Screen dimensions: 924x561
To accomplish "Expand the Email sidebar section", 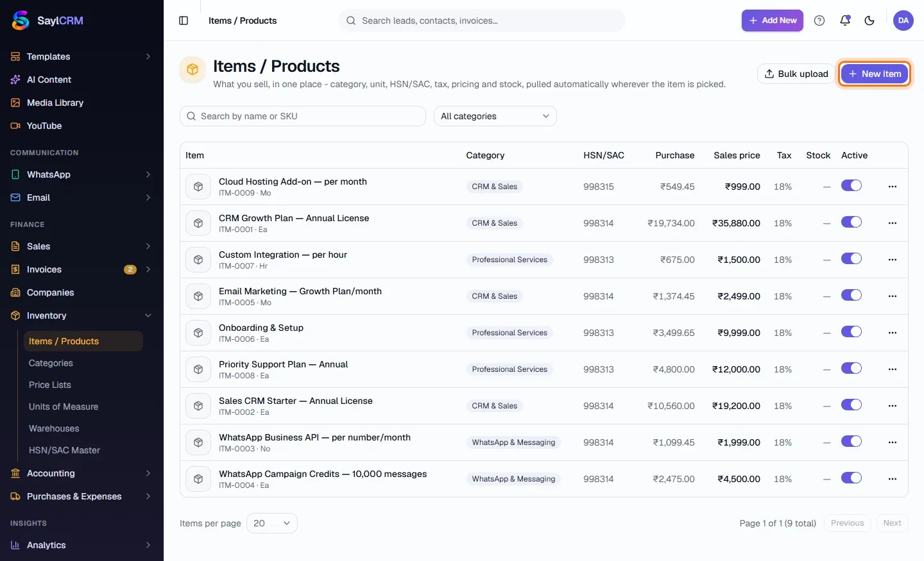I will click(81, 197).
